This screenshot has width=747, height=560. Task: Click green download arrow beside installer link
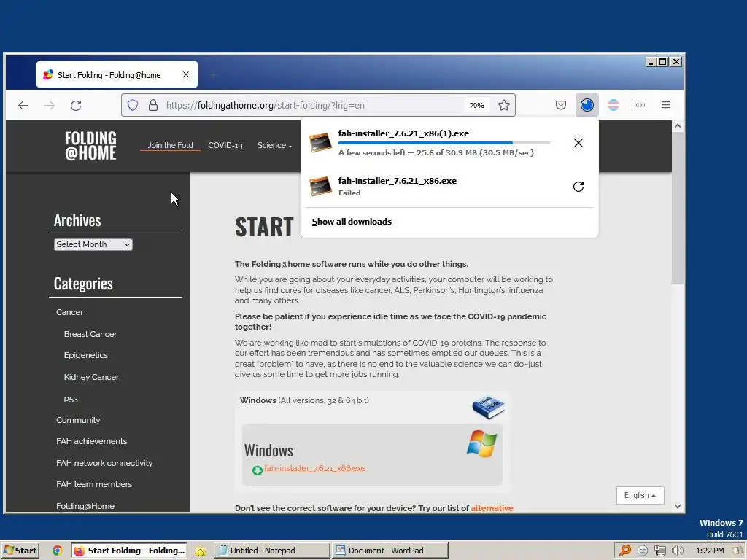click(258, 470)
